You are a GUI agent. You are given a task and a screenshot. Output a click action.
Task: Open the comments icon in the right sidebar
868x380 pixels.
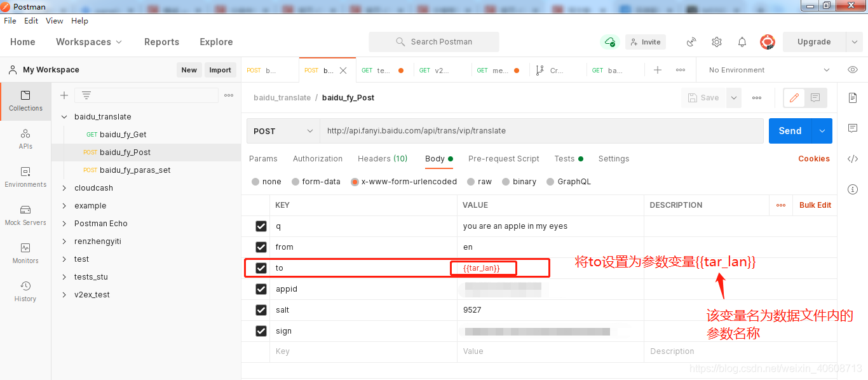coord(853,128)
